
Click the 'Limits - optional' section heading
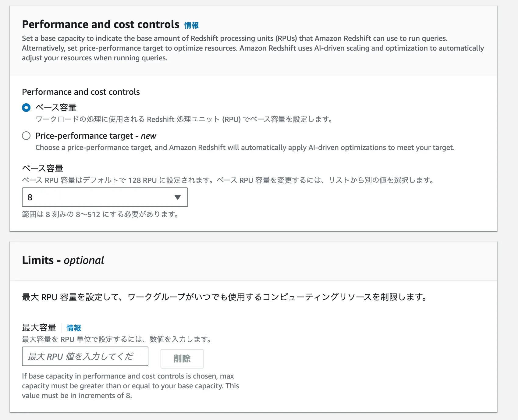click(63, 260)
